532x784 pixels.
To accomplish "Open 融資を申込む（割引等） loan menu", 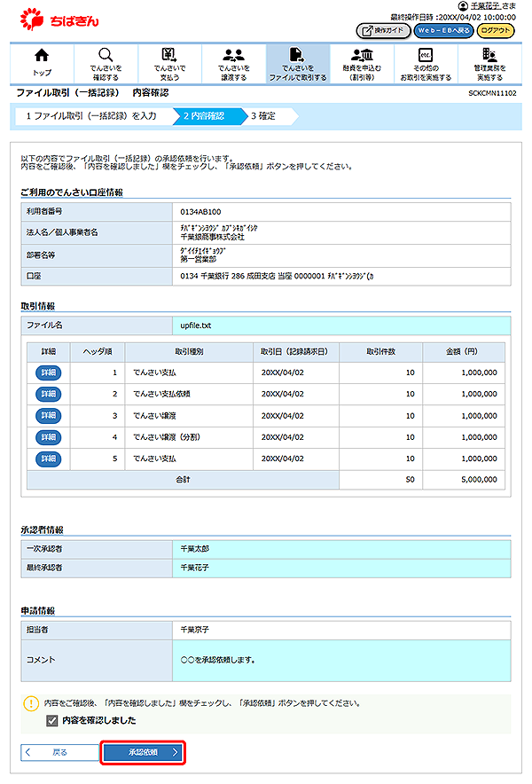I will [362, 63].
